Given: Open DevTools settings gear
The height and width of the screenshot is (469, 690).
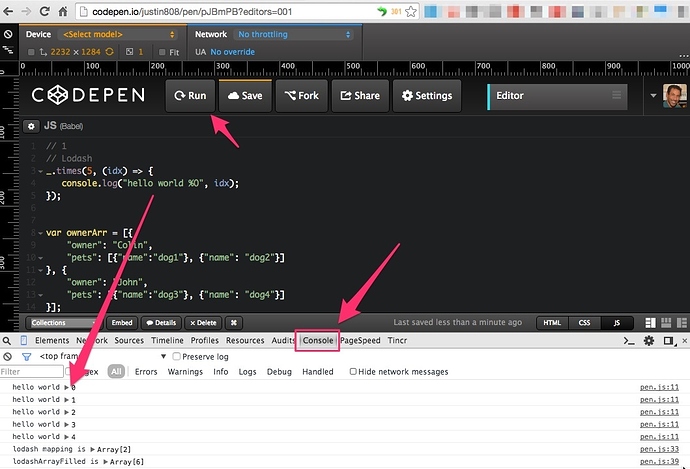Looking at the screenshot, I should [x=649, y=341].
